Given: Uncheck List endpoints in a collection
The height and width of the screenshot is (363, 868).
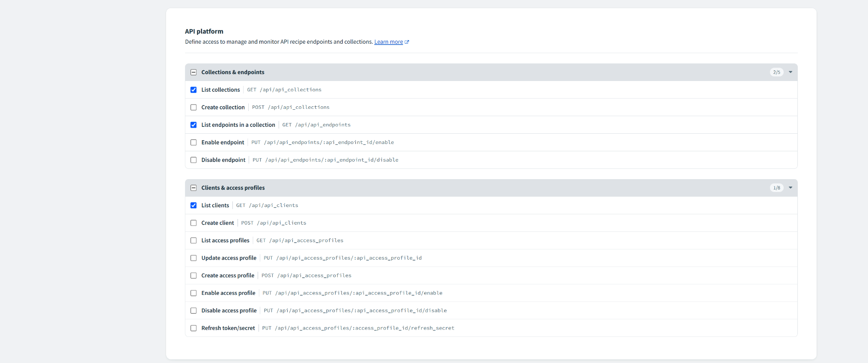Looking at the screenshot, I should (193, 125).
